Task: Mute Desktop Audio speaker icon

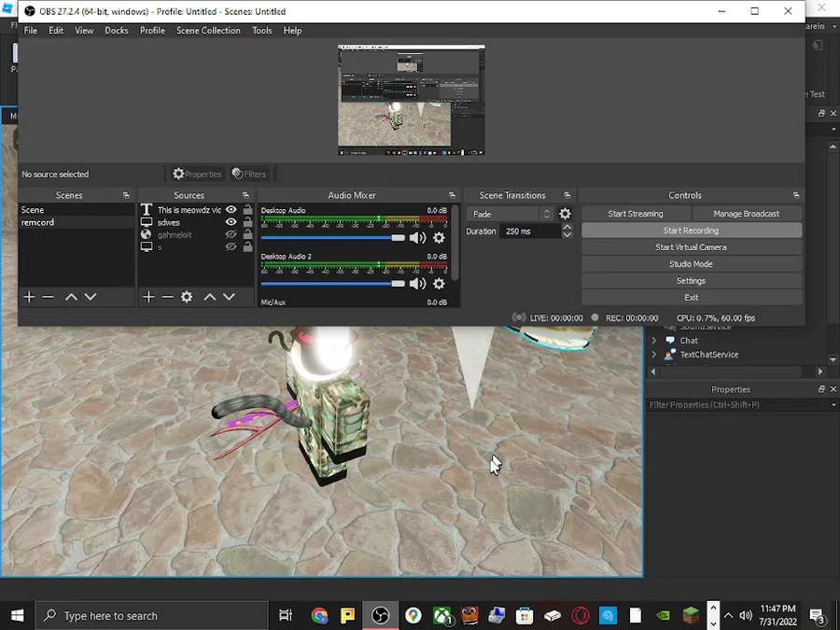Action: [417, 238]
